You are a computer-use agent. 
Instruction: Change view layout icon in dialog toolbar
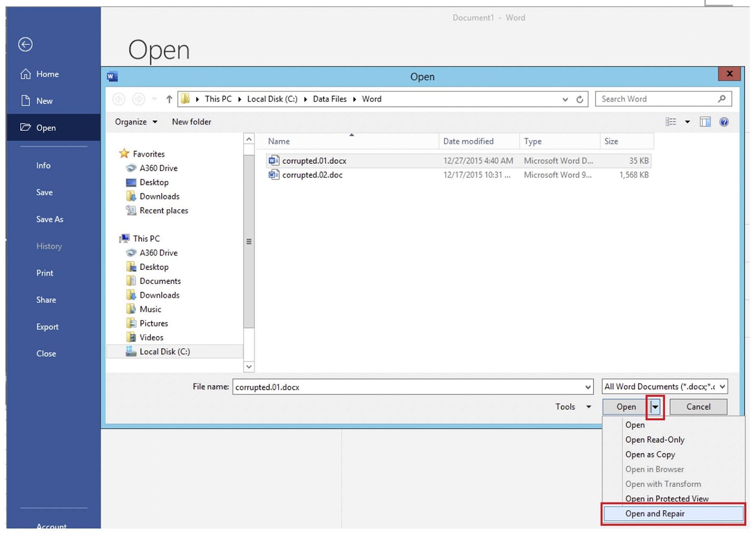(x=671, y=122)
